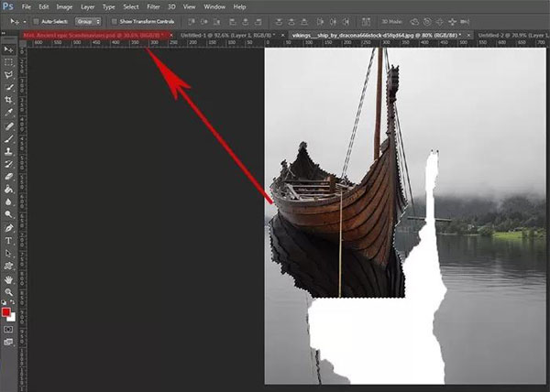The image size is (550, 392).
Task: Click the Align top edges icon
Action: coord(192,22)
